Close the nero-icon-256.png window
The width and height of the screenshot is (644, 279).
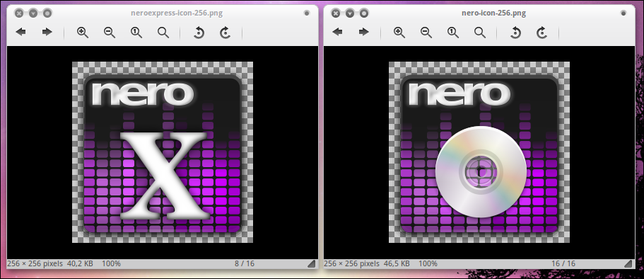[336, 13]
